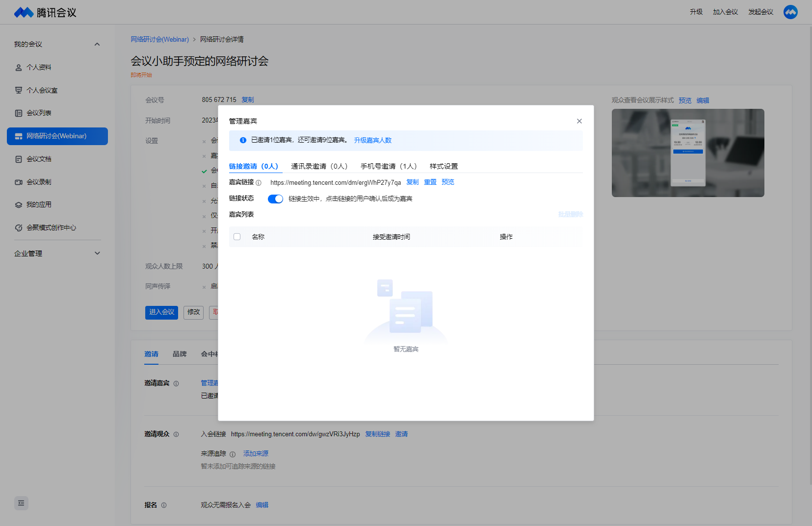Close the 管理嘉宾 dialog
The image size is (812, 526).
pos(579,121)
